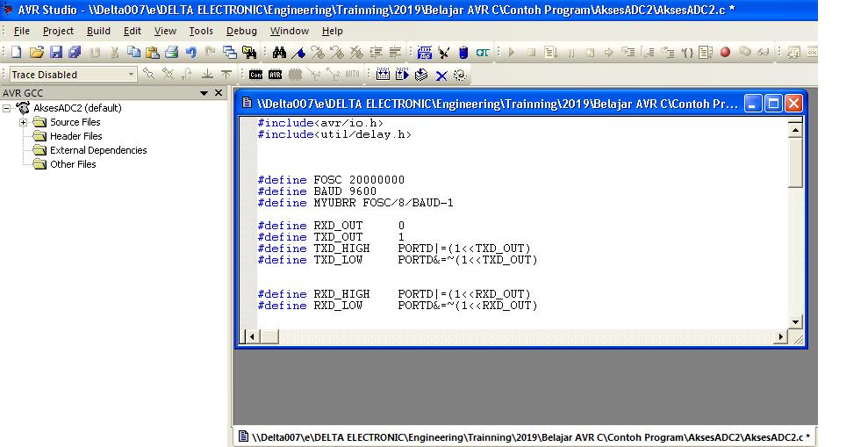
Task: Open the Trace Disabled dropdown
Action: tap(131, 75)
